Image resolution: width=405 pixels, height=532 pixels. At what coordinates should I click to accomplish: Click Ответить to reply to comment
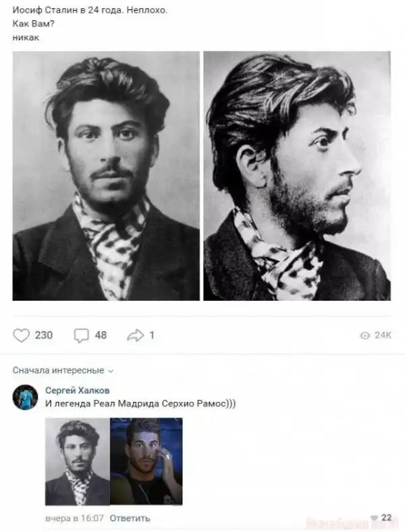130,518
